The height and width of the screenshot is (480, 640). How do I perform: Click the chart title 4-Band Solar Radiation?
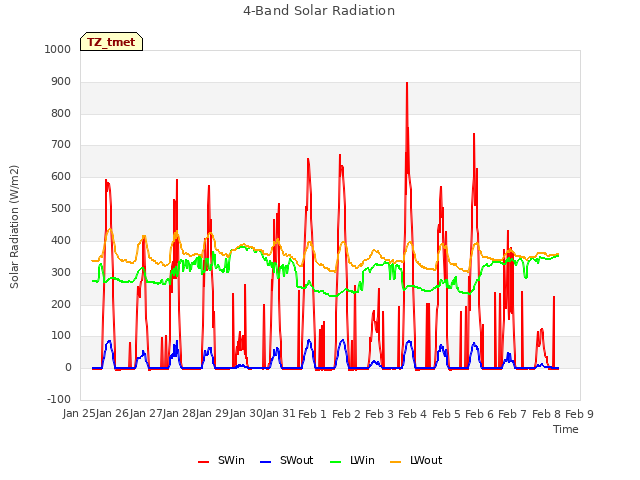[x=319, y=11]
